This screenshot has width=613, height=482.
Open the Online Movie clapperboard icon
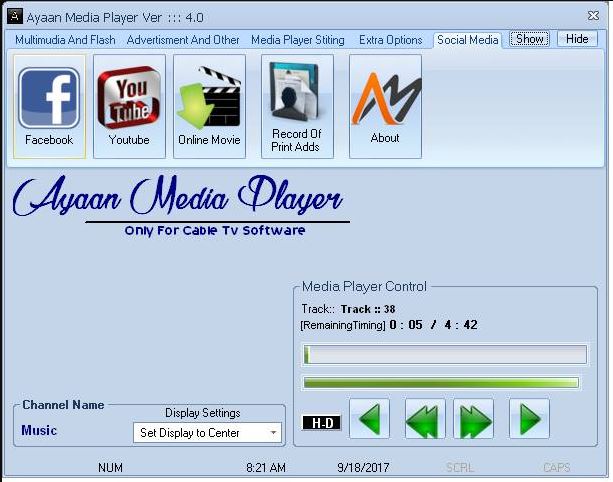[x=209, y=106]
